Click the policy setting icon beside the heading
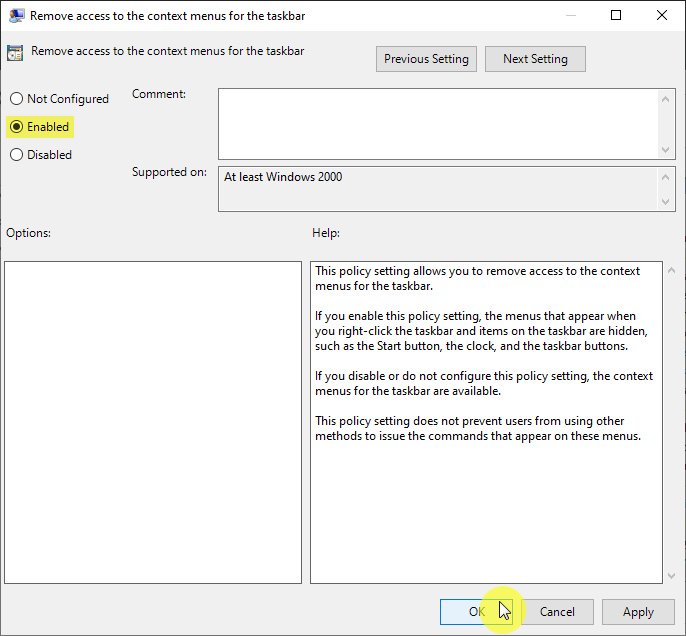 tap(15, 54)
